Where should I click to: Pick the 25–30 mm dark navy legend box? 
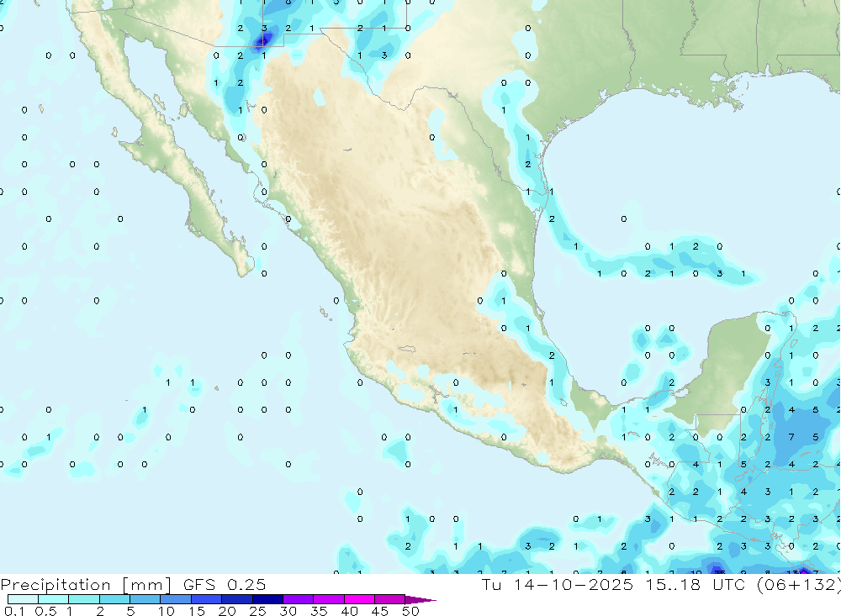click(x=267, y=599)
